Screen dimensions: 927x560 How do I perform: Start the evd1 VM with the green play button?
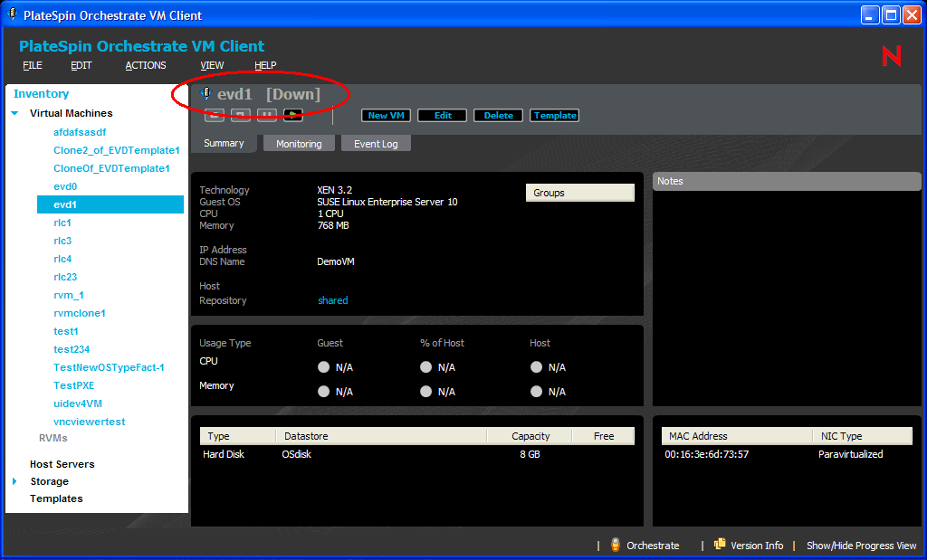click(293, 115)
